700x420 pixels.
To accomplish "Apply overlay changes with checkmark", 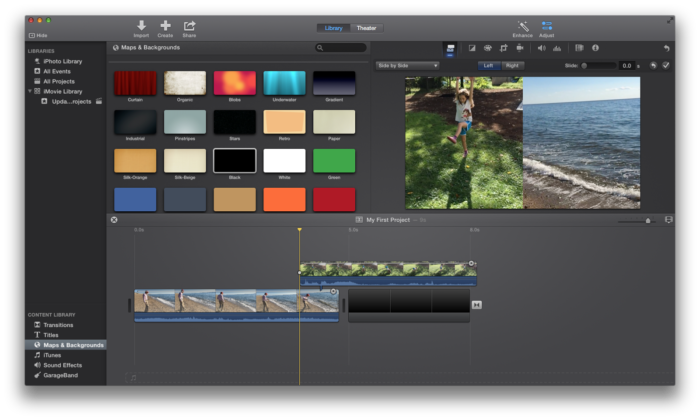I will click(666, 65).
